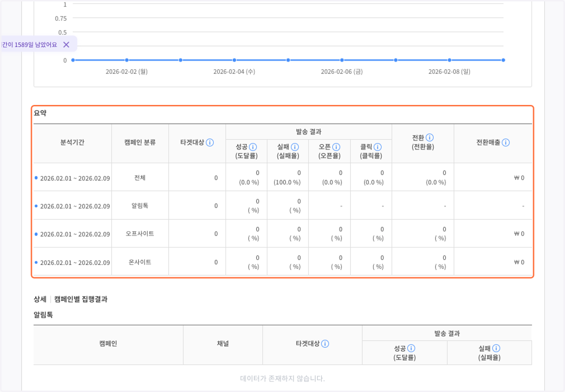Click the 캠페인별 집행결과 heading
This screenshot has height=392, width=565.
81,299
